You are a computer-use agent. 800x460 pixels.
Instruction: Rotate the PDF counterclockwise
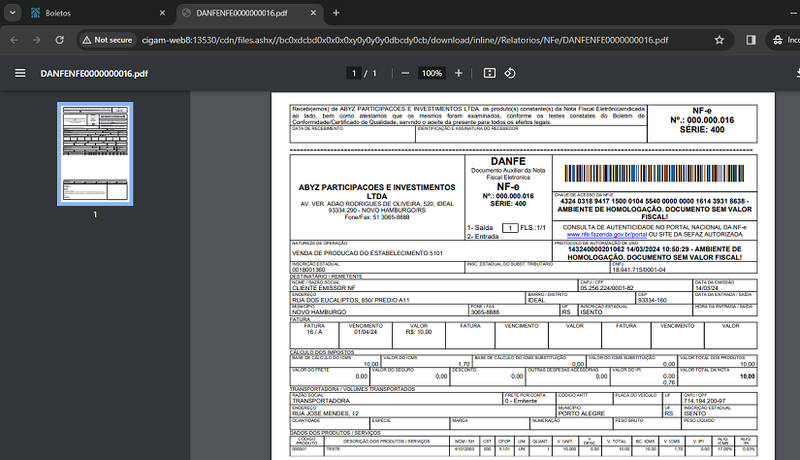pyautogui.click(x=510, y=73)
